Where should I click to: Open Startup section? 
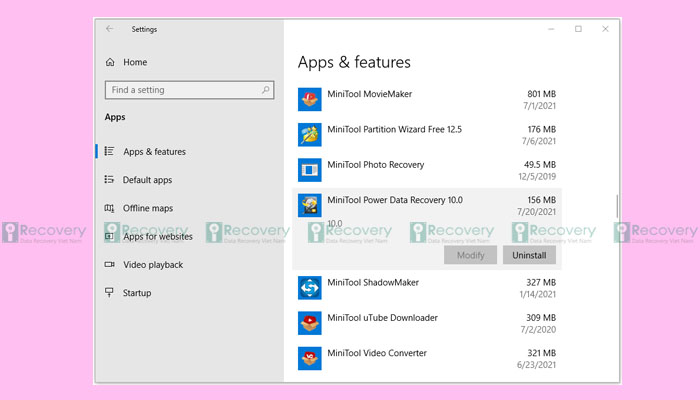(x=137, y=293)
